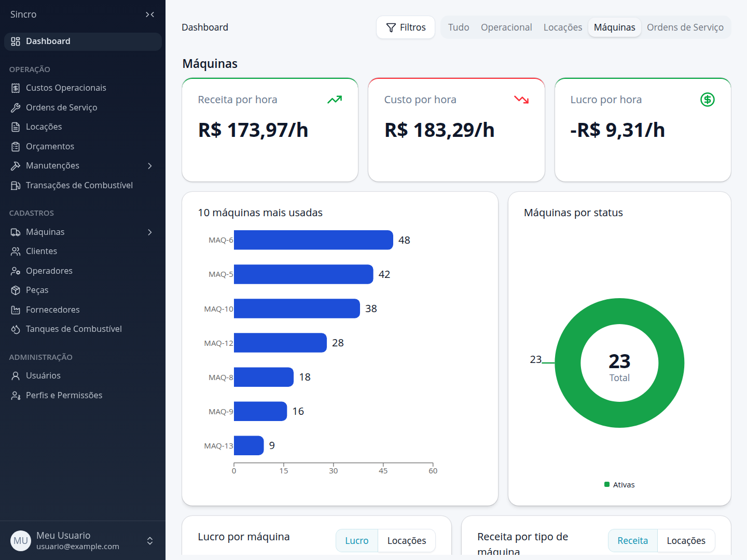
Task: Open Transações de Combustível via the fuel pump icon
Action: coord(16,186)
